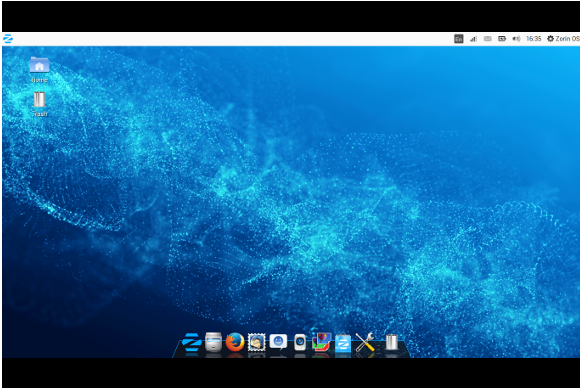The width and height of the screenshot is (580, 388).
Task: Open the photo gallery icon in dock
Action: [321, 342]
